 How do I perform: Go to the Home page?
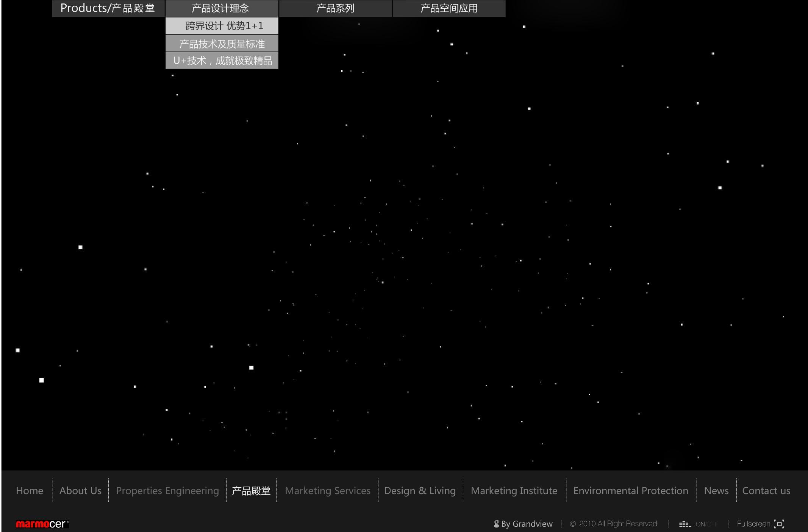point(30,490)
